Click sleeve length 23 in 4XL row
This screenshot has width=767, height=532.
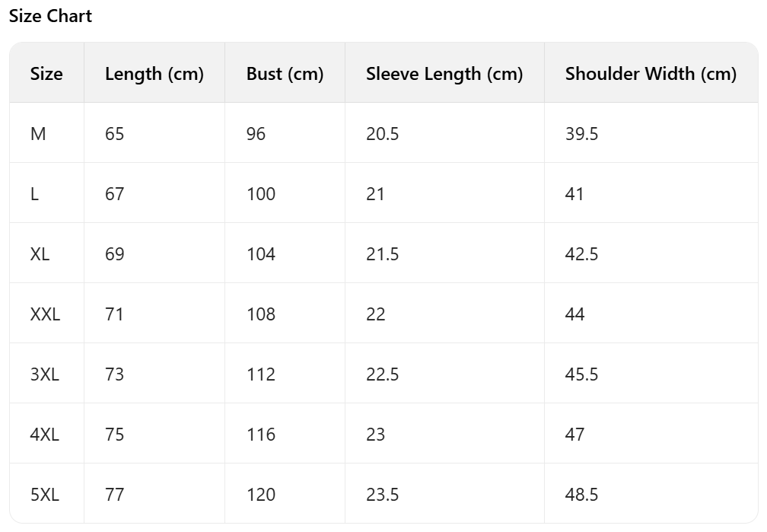click(x=376, y=435)
